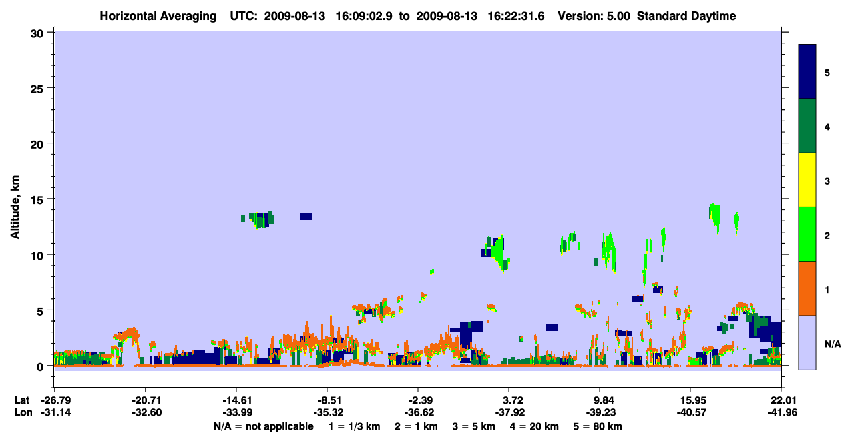The image size is (868, 445).
Task: Click the yellow colorbar segment labeled 3
Action: pyautogui.click(x=807, y=180)
